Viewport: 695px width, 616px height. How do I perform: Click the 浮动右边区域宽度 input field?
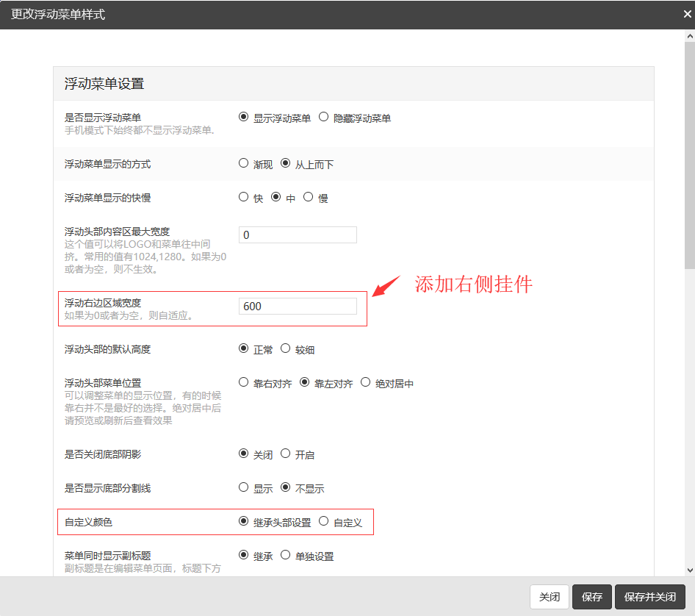tap(298, 307)
